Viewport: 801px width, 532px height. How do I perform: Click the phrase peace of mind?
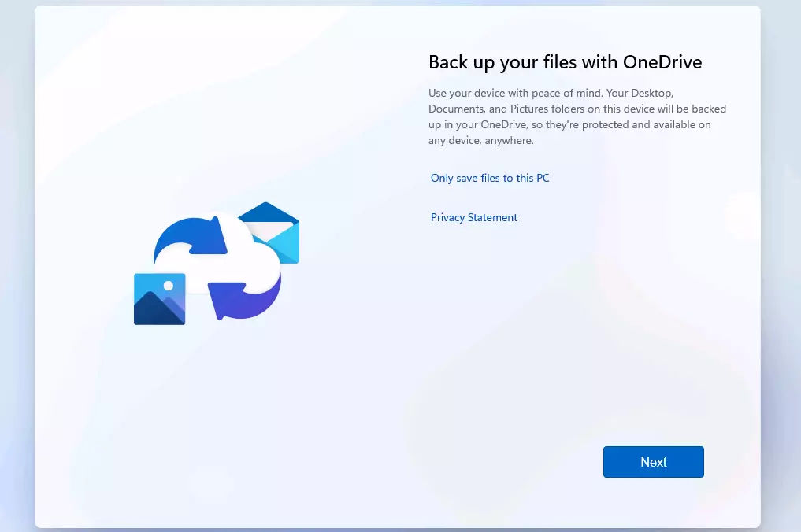565,93
